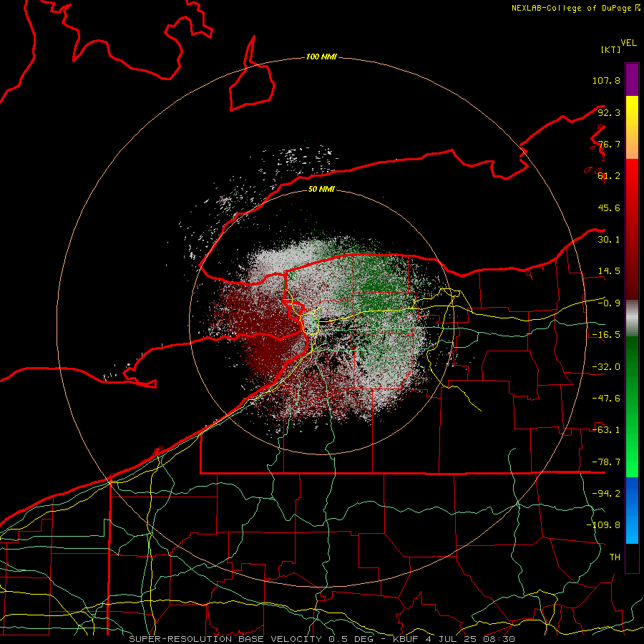The height and width of the screenshot is (644, 644).
Task: Click the 14.5 velocity scale value
Action: (x=609, y=271)
